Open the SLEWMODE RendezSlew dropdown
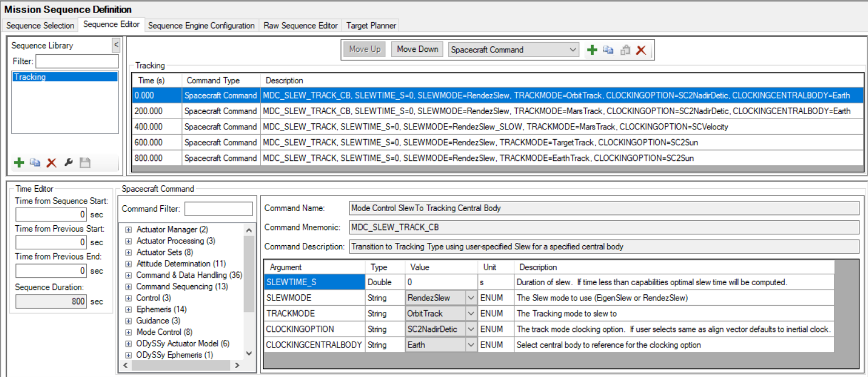 pos(470,298)
